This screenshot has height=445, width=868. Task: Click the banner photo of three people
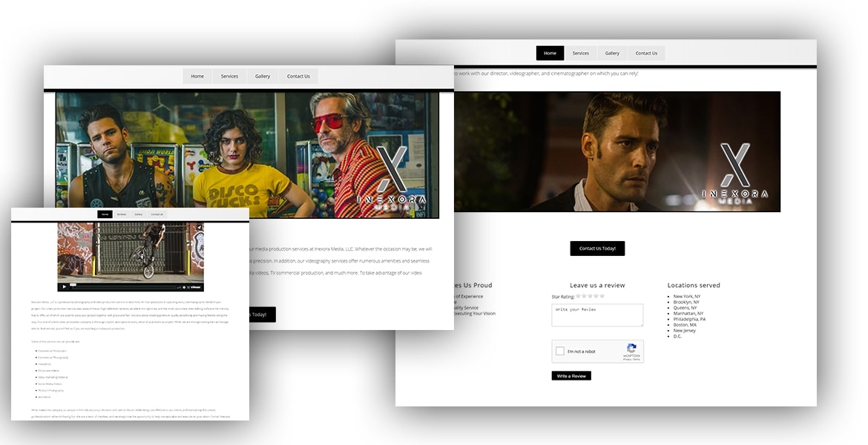247,155
